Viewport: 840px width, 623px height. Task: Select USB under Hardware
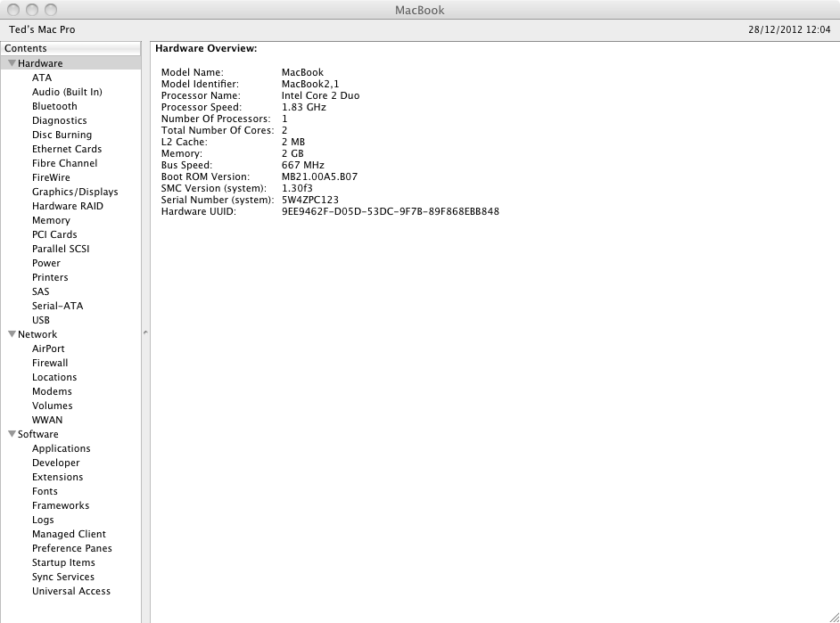pos(41,320)
